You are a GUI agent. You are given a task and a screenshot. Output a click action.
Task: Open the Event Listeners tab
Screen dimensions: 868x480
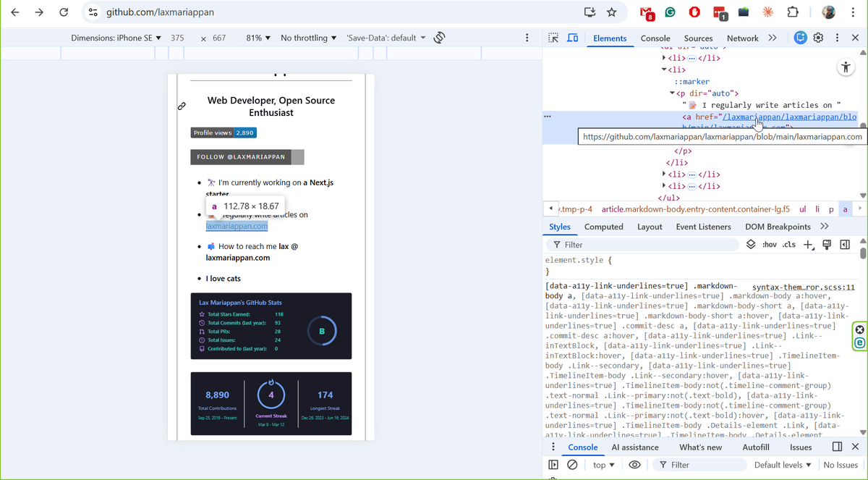coord(704,227)
